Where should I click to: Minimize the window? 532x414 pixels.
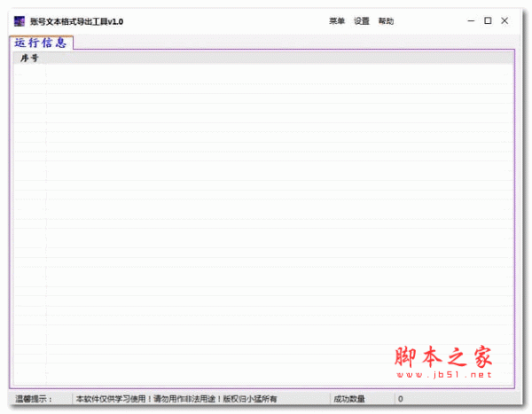click(471, 20)
